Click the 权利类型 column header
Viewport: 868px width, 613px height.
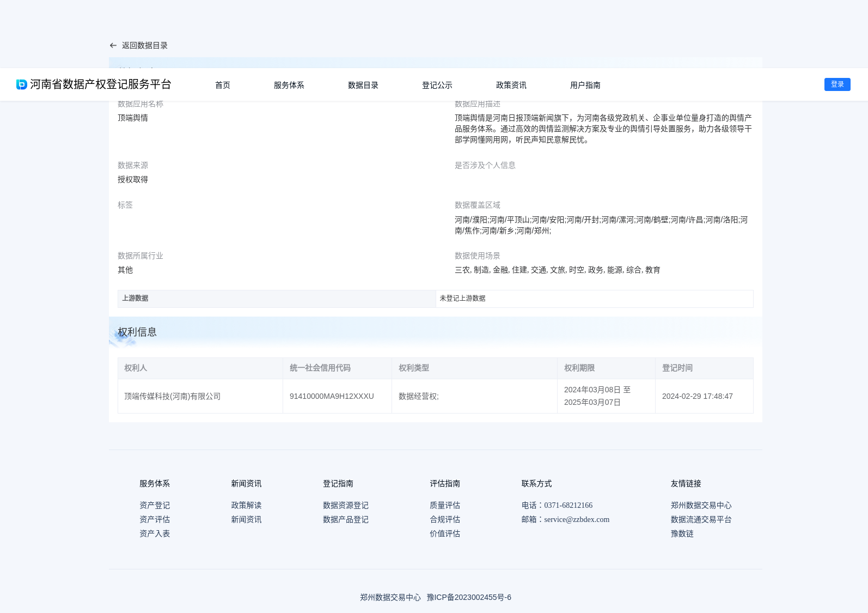[x=474, y=368]
